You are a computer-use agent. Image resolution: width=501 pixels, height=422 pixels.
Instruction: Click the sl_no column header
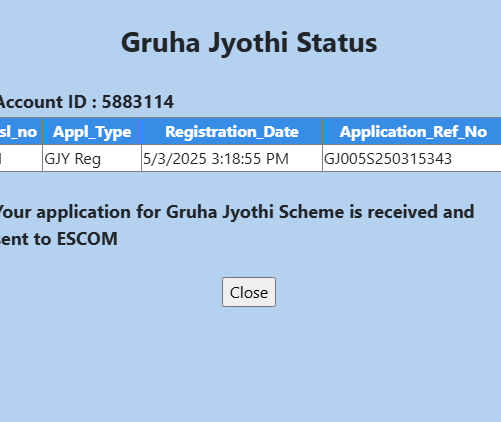[x=21, y=131]
